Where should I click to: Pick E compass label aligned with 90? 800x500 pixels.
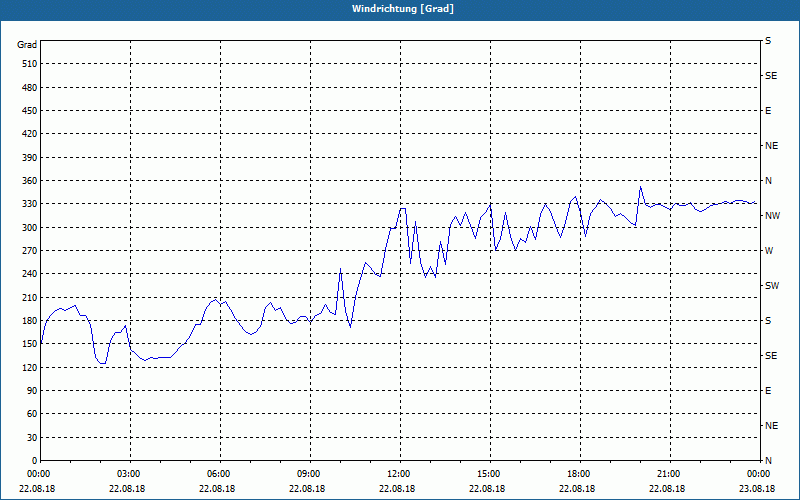(x=768, y=391)
